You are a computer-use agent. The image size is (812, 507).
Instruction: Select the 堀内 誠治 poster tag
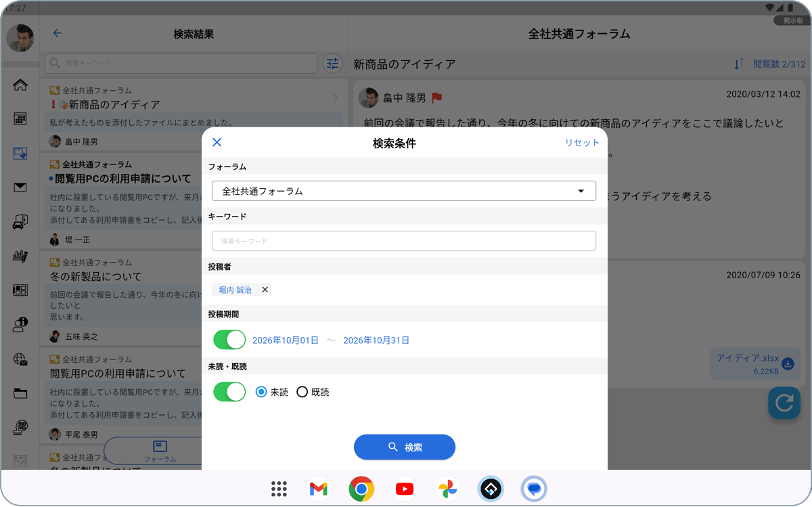[x=235, y=290]
